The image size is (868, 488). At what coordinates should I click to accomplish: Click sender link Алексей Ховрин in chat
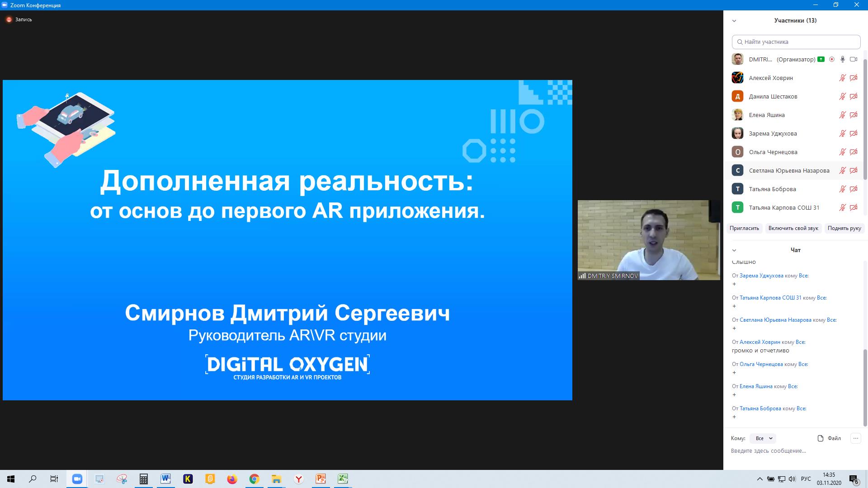tap(760, 342)
